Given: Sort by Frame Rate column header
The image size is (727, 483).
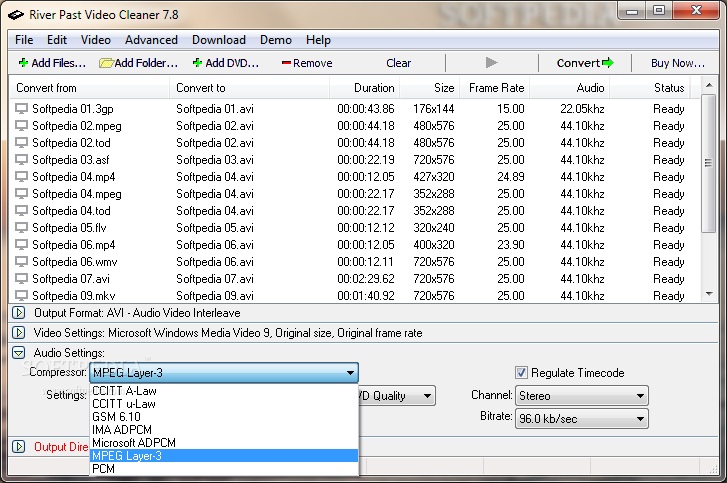Looking at the screenshot, I should tap(495, 88).
